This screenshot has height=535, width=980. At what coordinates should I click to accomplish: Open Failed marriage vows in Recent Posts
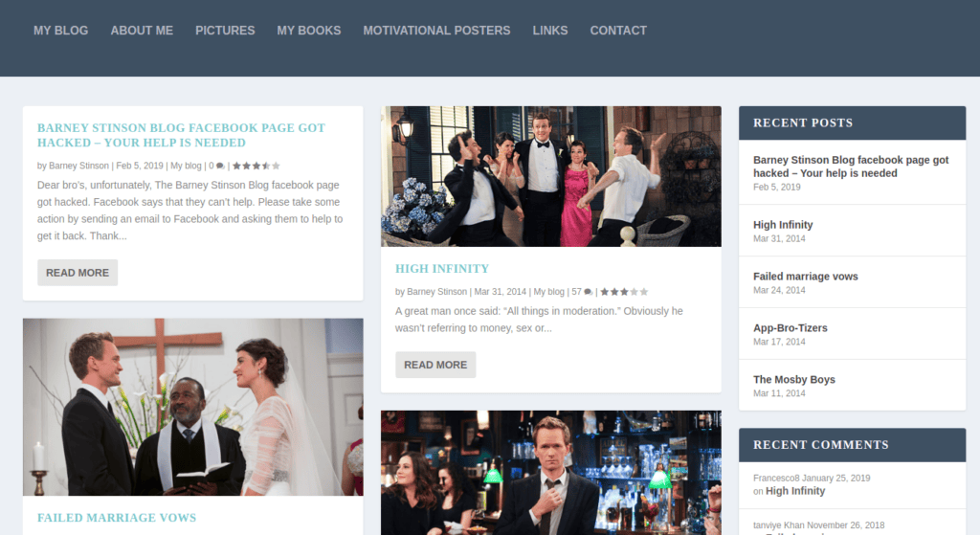pos(806,277)
